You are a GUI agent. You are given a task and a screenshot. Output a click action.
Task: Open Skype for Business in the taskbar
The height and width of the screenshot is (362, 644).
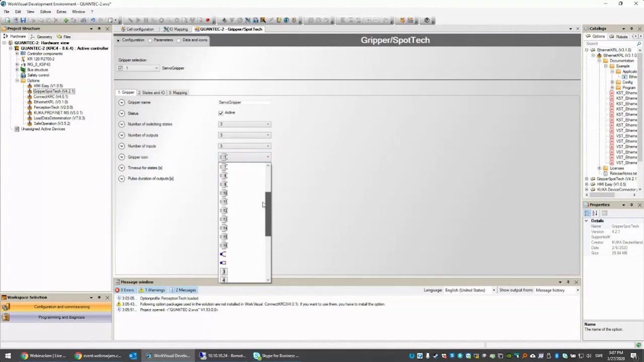pos(276,355)
